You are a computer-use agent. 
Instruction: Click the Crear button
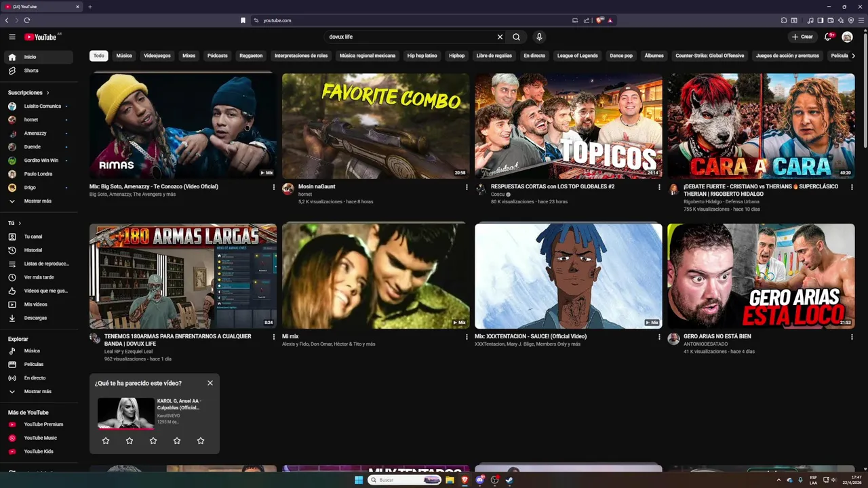[802, 37]
